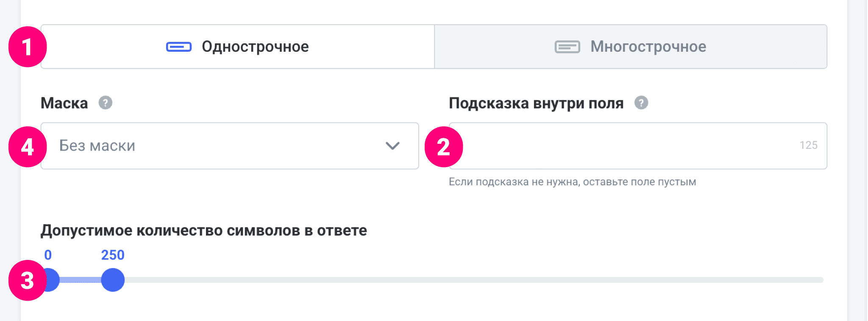Click the pink number 4 badge
Screen dimensions: 868x321
point(27,147)
